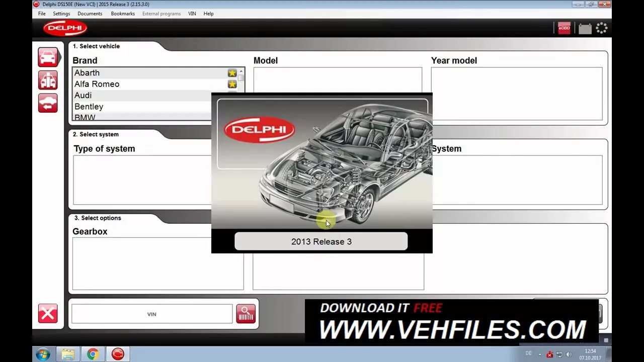Viewport: 644px width, 362px height.
Task: Click the External programs menu item
Action: pos(162,14)
